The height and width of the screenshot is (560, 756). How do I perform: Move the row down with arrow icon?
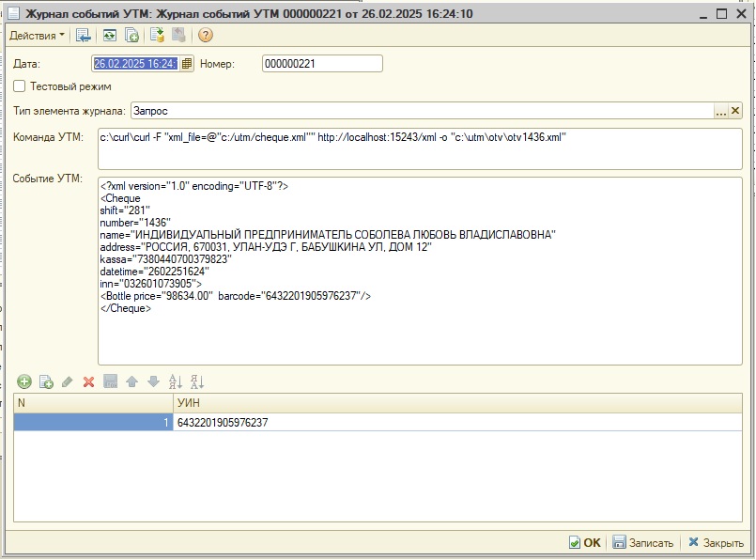(153, 382)
